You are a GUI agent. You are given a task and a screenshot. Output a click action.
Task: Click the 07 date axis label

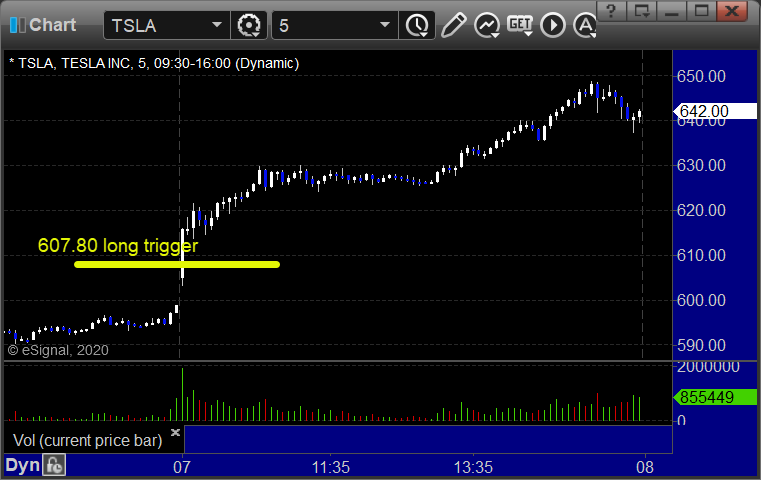(x=182, y=467)
